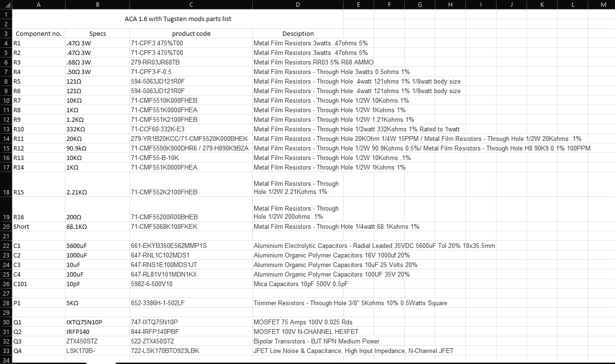The height and width of the screenshot is (364, 615).
Task: Click the 'ZTX450STZ' specs cell
Action: click(x=97, y=341)
